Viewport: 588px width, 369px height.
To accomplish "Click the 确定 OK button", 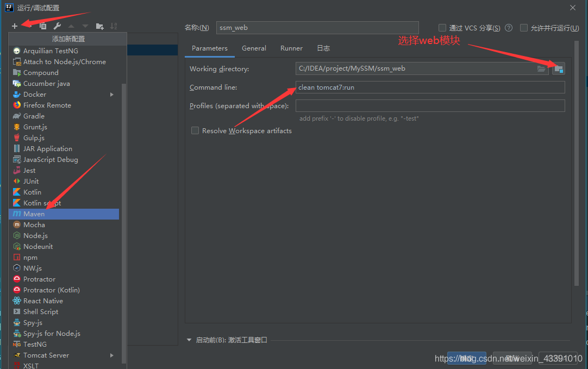I will [x=466, y=358].
